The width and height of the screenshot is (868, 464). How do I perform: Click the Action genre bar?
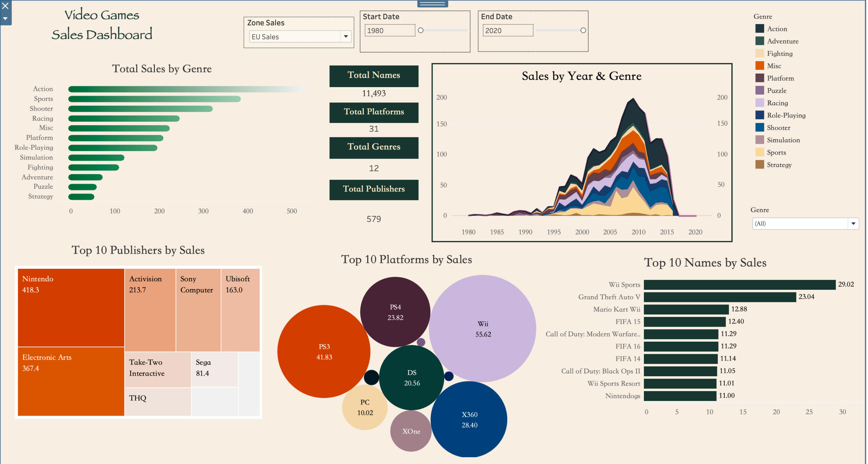pos(186,89)
